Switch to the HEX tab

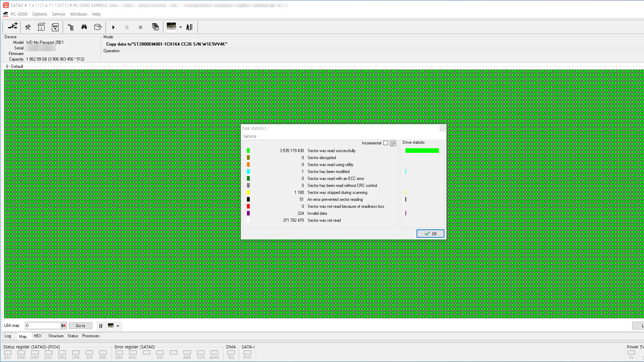(x=38, y=336)
